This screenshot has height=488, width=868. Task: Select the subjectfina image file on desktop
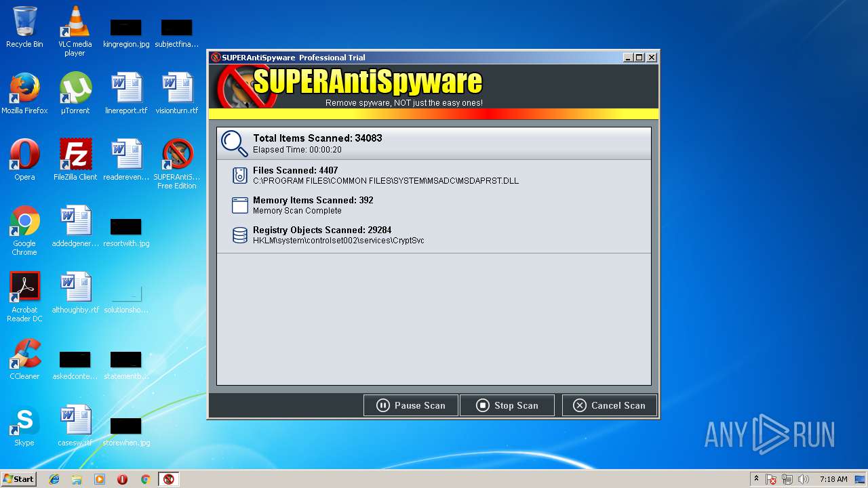coord(176,33)
